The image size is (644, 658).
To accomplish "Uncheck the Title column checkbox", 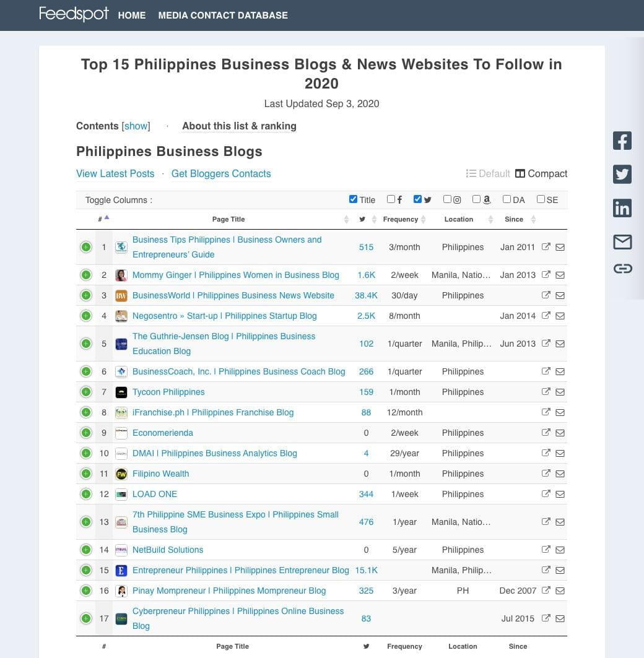I will [353, 199].
